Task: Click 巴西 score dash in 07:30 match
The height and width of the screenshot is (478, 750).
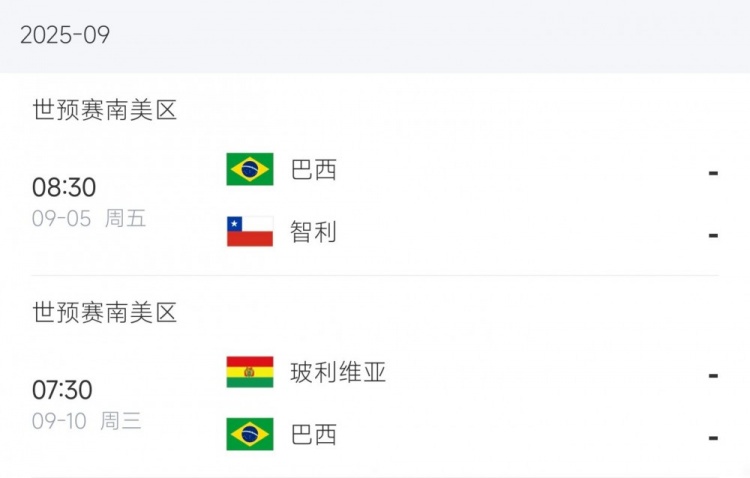Action: (x=713, y=437)
